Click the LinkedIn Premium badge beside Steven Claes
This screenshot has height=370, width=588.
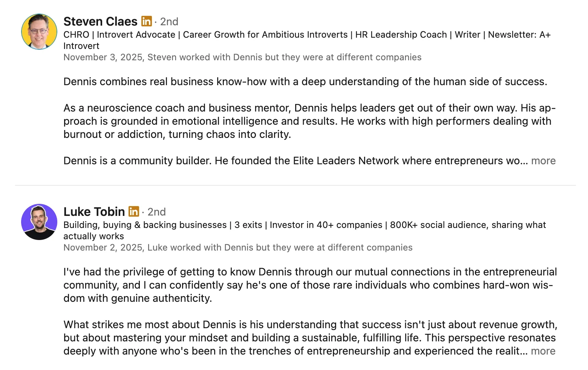(x=147, y=21)
